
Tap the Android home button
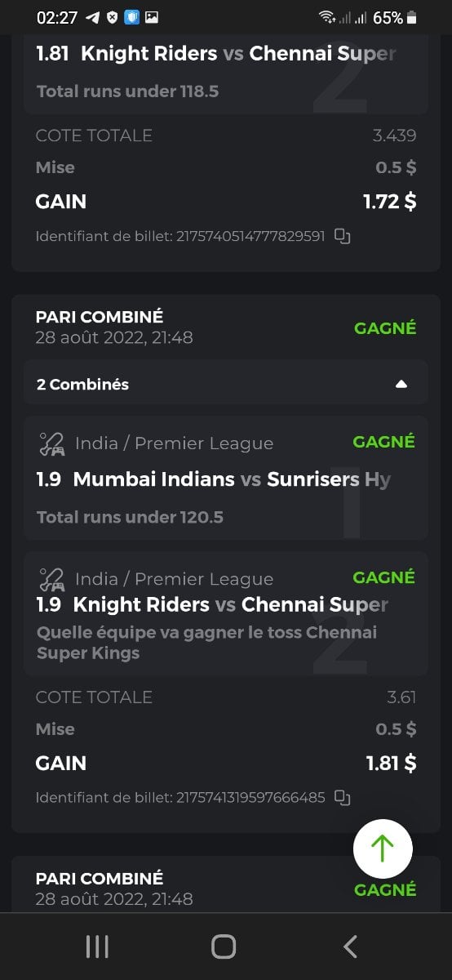click(224, 947)
